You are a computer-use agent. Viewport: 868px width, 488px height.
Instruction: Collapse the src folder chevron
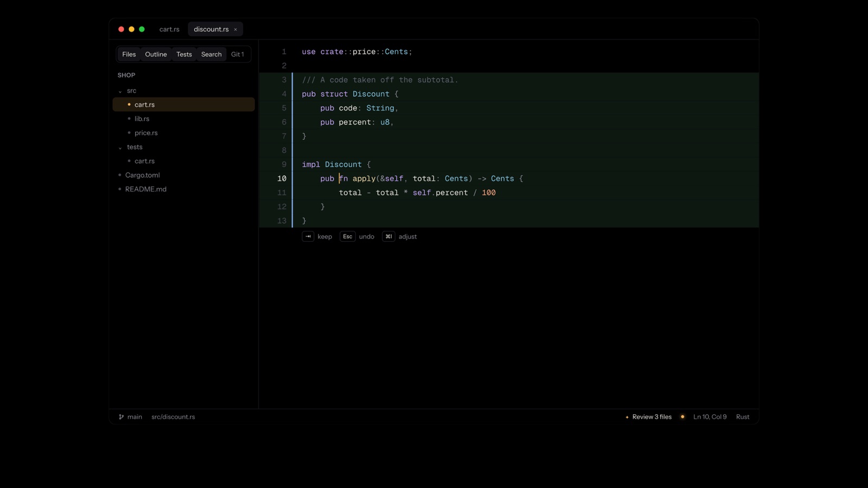tap(120, 91)
